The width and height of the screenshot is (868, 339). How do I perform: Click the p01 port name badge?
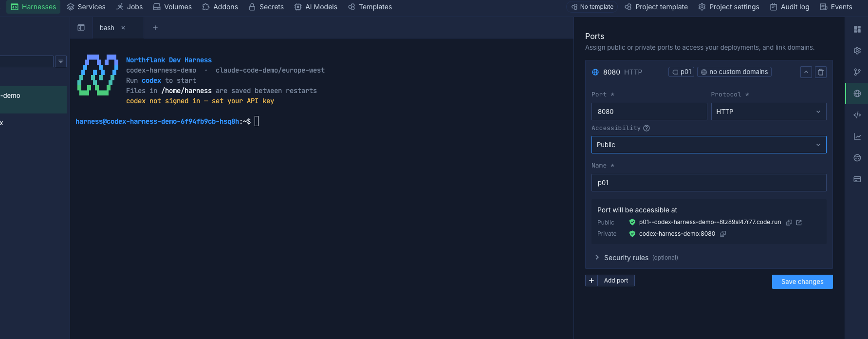[682, 72]
